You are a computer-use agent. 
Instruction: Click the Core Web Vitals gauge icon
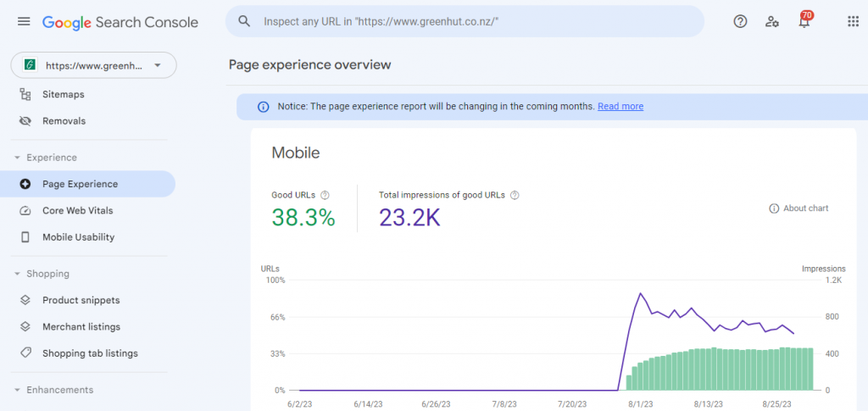(x=25, y=211)
